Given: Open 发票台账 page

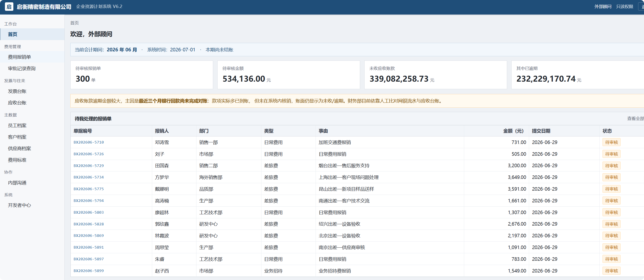Looking at the screenshot, I should [x=32, y=91].
